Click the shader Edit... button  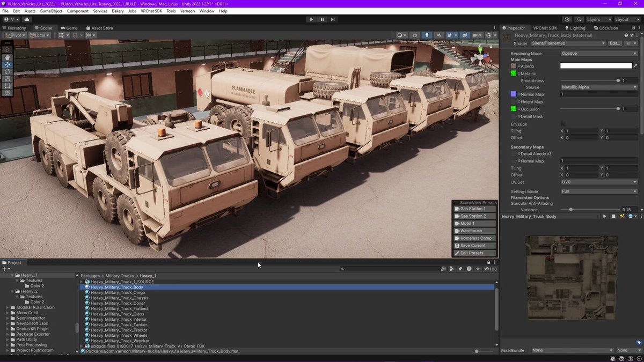(615, 43)
